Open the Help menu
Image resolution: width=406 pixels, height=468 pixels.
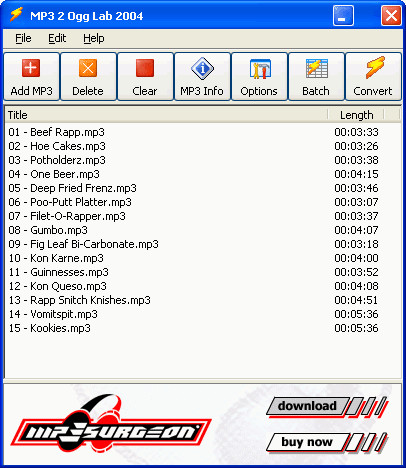click(94, 38)
